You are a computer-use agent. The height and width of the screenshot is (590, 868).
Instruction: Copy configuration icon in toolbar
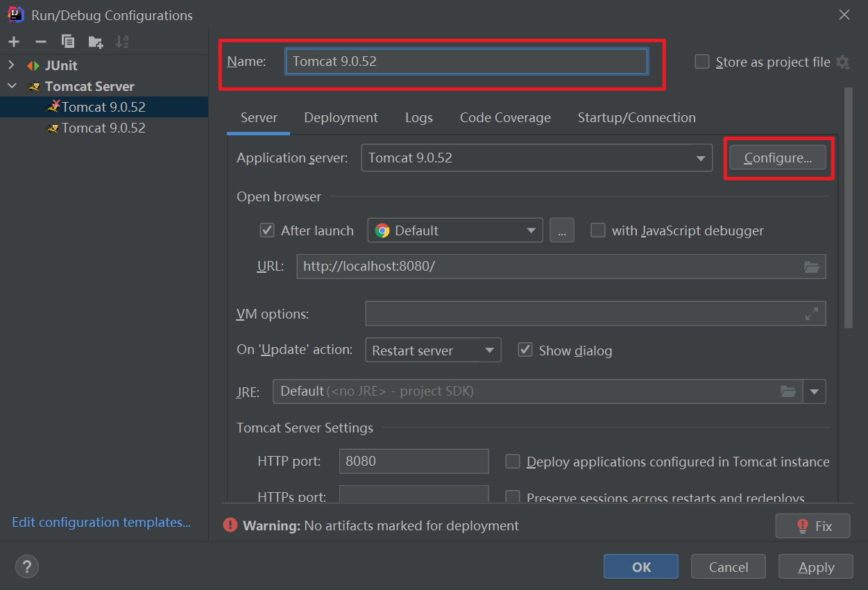click(68, 42)
